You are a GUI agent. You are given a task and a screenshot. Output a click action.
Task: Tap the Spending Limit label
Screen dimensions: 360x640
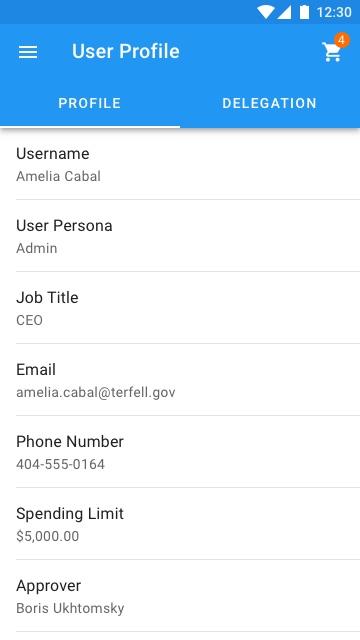point(70,514)
